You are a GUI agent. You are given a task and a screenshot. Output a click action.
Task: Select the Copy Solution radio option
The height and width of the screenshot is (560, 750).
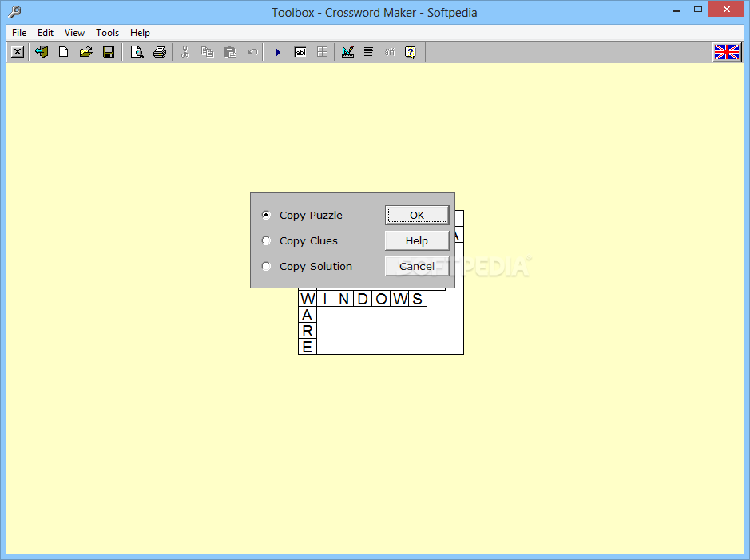267,266
